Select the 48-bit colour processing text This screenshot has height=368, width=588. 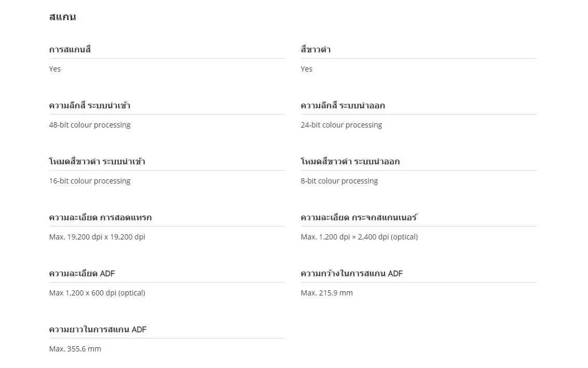pyautogui.click(x=90, y=125)
